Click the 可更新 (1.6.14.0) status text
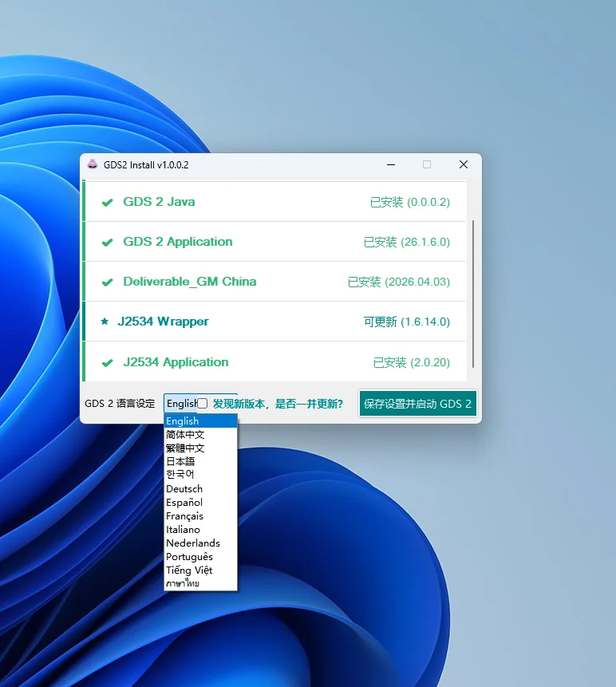Image resolution: width=616 pixels, height=687 pixels. coord(407,322)
